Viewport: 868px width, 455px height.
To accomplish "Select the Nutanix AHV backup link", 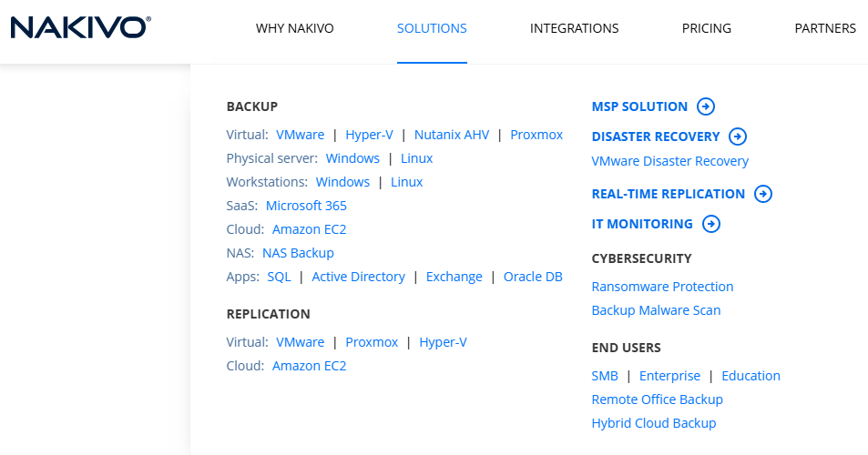I will [452, 135].
